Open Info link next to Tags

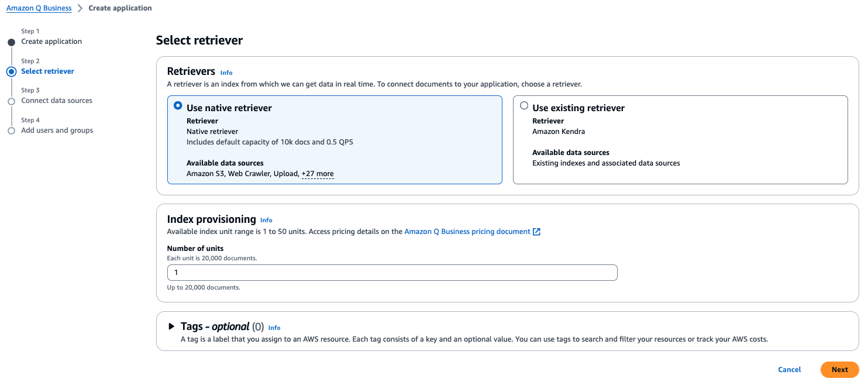[x=274, y=328]
